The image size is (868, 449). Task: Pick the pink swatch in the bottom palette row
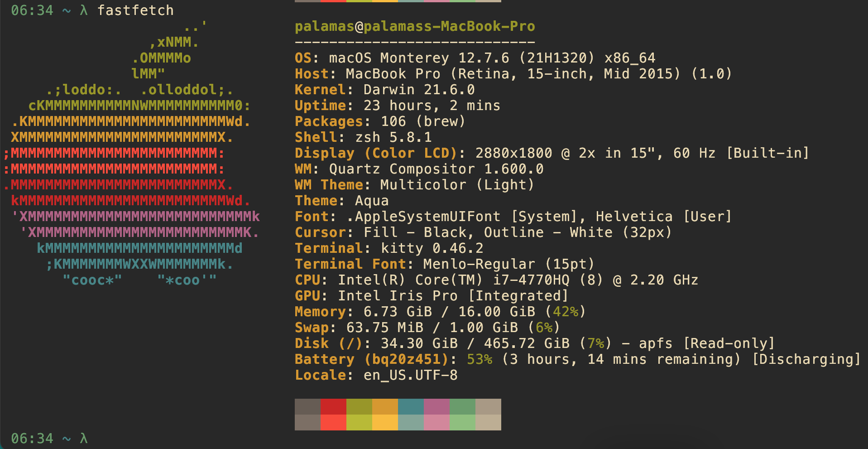click(436, 422)
